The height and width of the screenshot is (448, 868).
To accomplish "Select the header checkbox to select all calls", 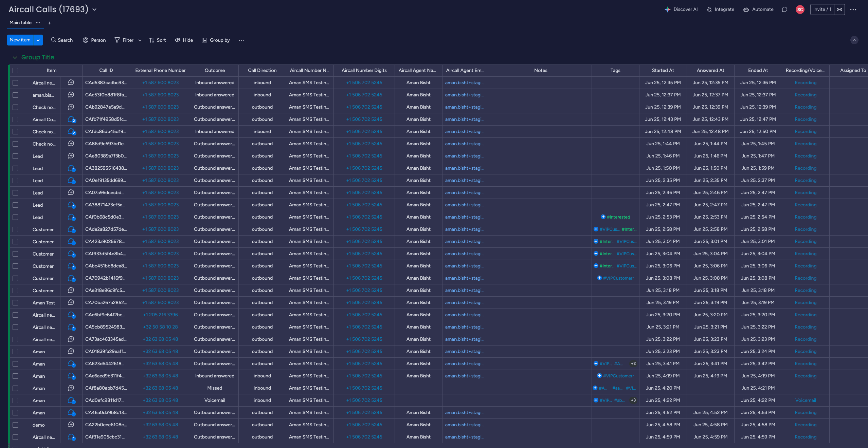I will [15, 70].
